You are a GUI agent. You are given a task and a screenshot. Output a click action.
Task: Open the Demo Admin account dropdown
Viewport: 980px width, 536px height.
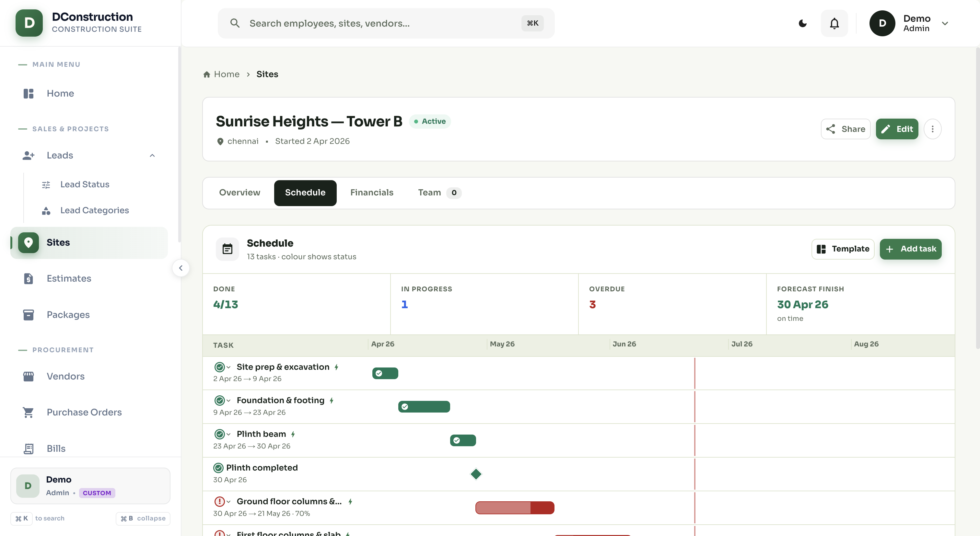pyautogui.click(x=909, y=23)
